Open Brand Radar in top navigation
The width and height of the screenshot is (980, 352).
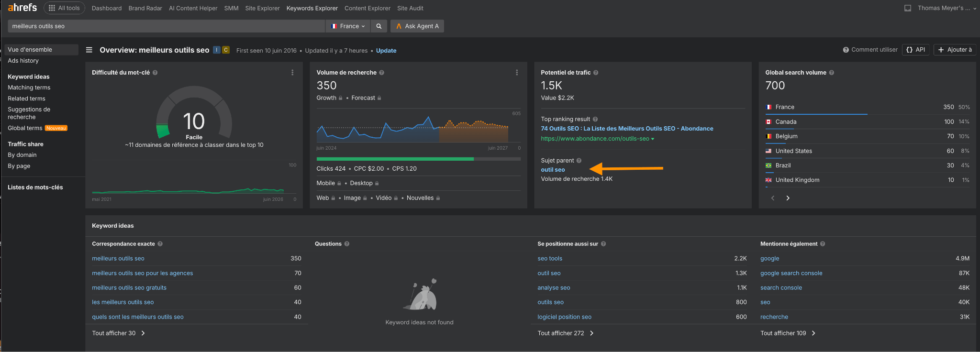(x=145, y=8)
